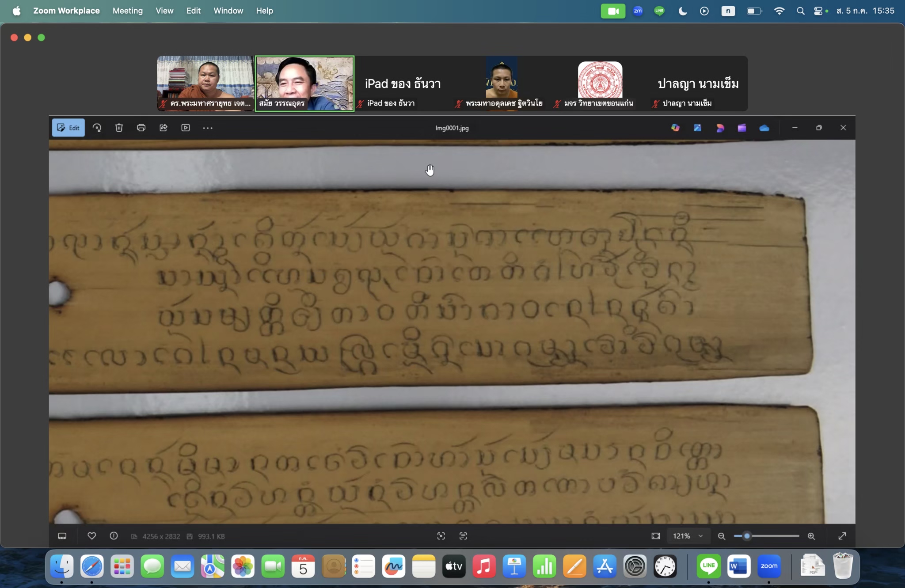905x588 pixels.
Task: Open the three-dots more options menu
Action: coord(208,128)
